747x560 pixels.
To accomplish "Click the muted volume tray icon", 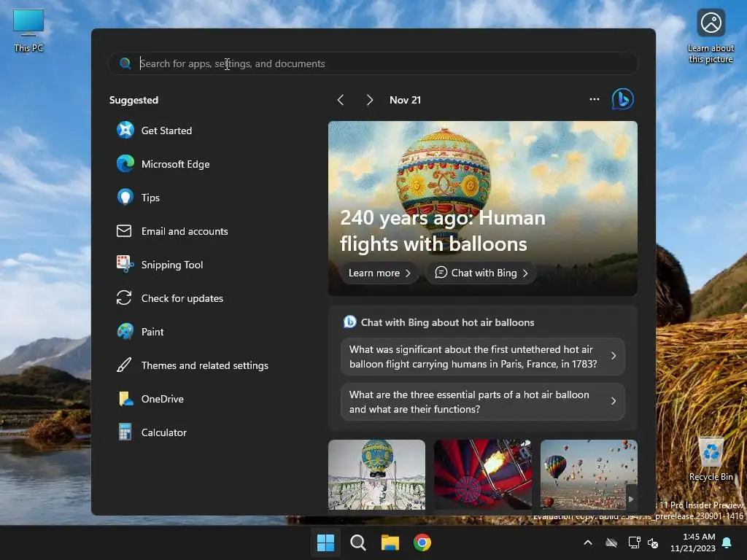I will [653, 542].
